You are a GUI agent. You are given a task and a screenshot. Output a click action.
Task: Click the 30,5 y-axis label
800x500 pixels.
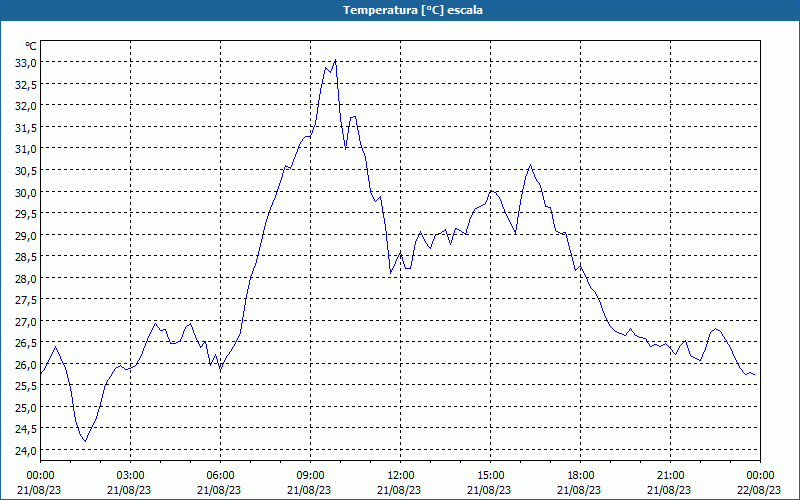pos(26,171)
